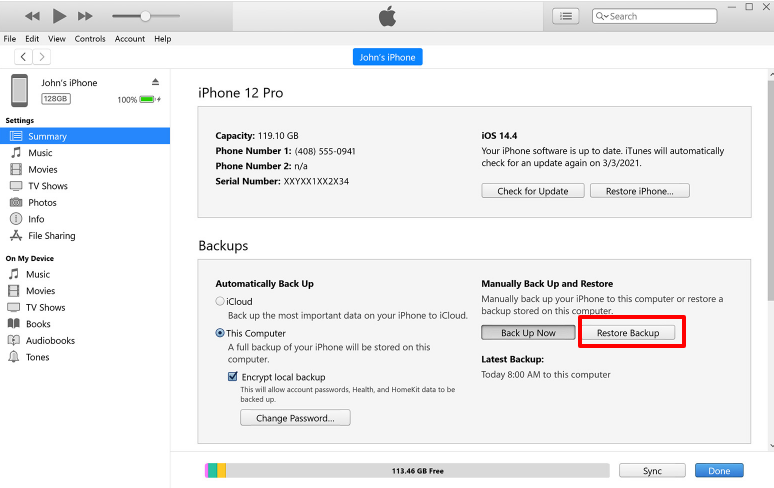Open the Help menu
This screenshot has width=774, height=488.
pos(162,38)
